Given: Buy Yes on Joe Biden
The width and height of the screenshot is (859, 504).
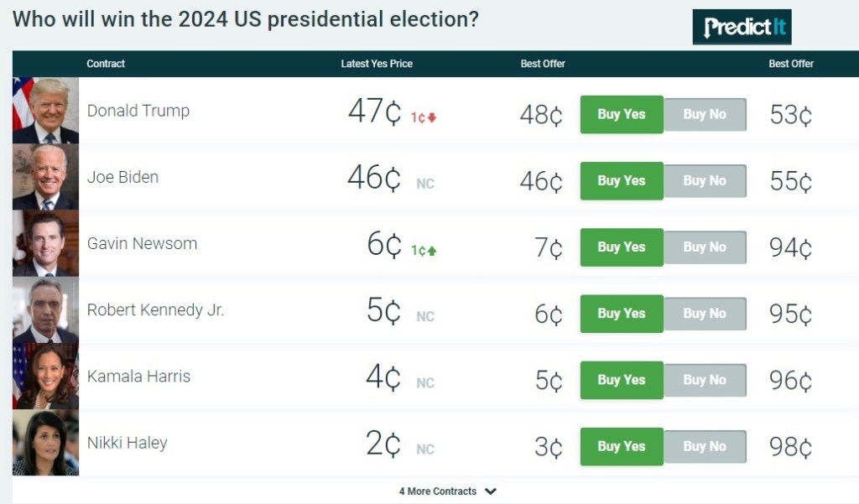Looking at the screenshot, I should coord(622,180).
